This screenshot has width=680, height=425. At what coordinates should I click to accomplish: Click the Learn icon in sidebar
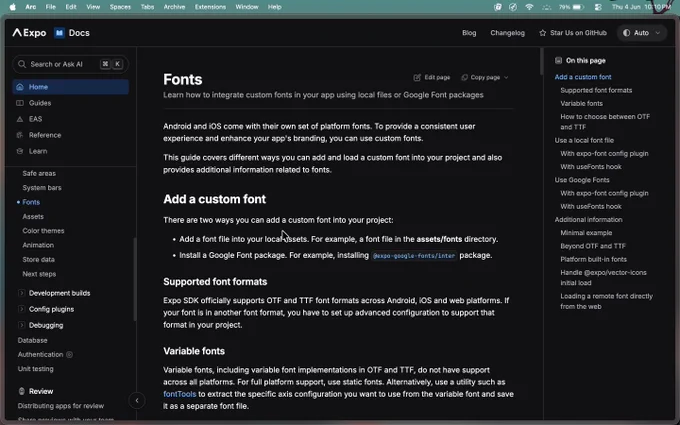coord(20,151)
